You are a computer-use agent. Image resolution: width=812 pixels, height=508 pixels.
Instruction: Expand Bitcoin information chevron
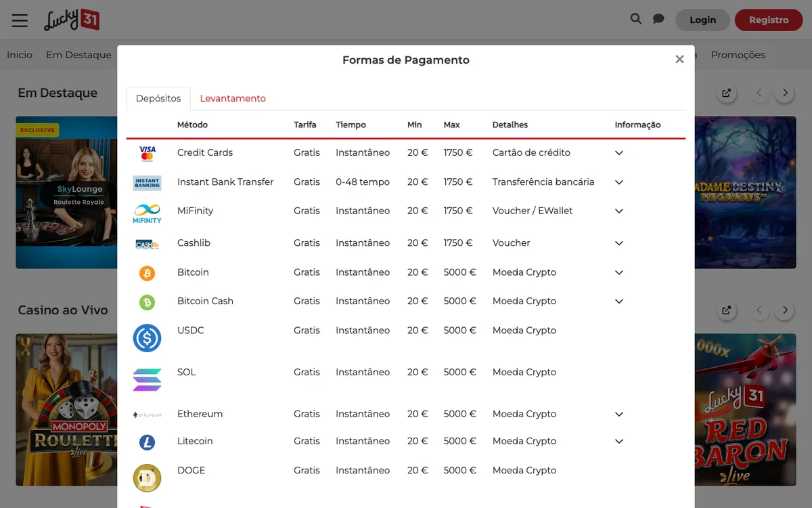pos(619,272)
